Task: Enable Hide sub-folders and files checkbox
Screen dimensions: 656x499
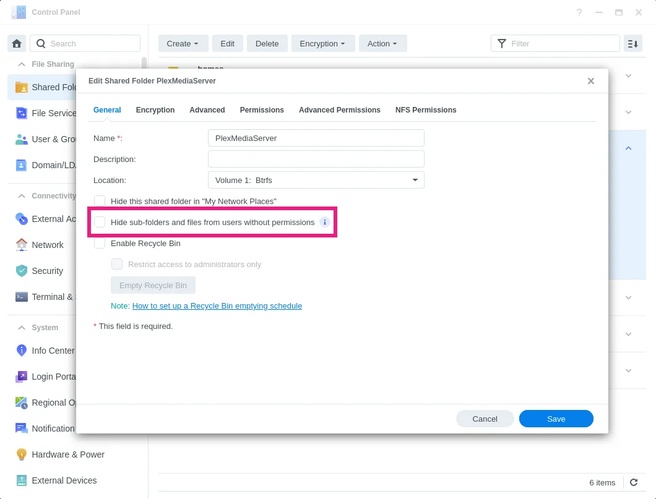Action: point(100,222)
